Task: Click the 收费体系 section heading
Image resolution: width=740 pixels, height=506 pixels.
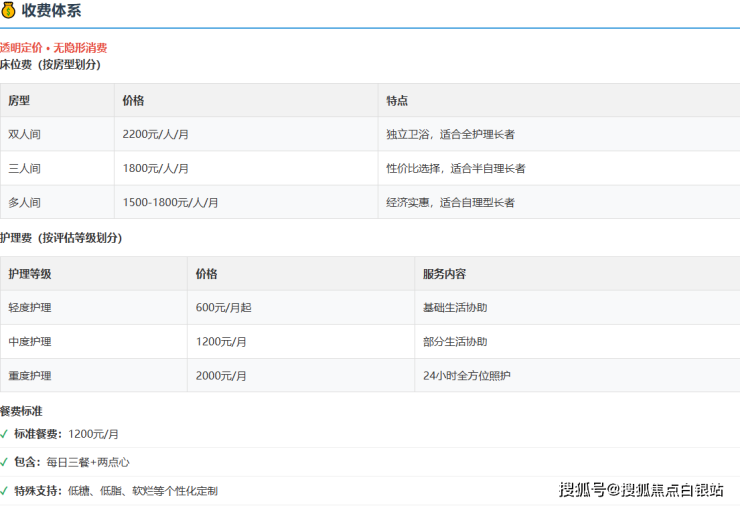Action: (x=51, y=12)
